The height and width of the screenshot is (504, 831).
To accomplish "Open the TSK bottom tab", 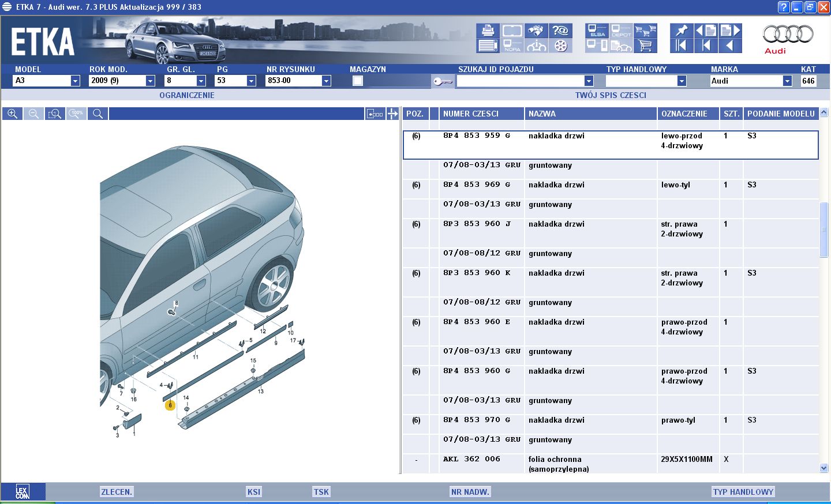I will tap(321, 492).
